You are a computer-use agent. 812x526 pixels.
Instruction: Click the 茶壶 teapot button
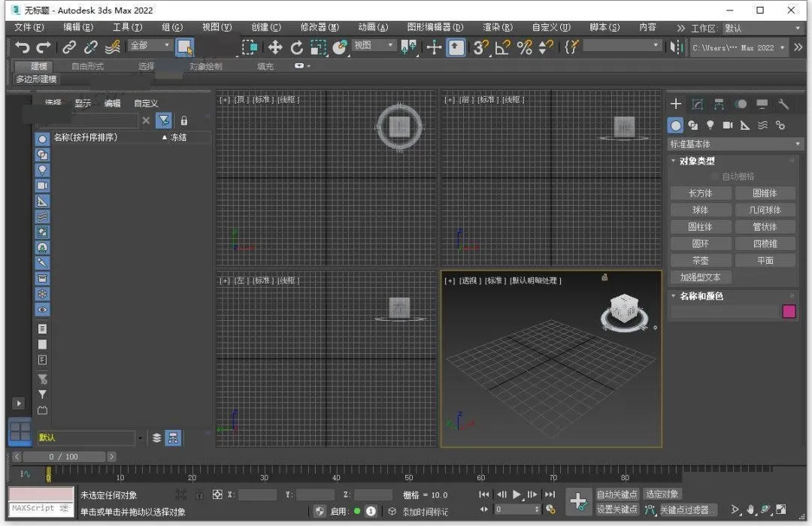(x=700, y=261)
